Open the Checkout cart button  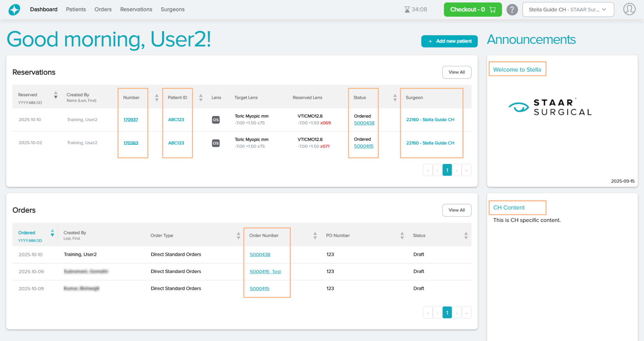[472, 10]
